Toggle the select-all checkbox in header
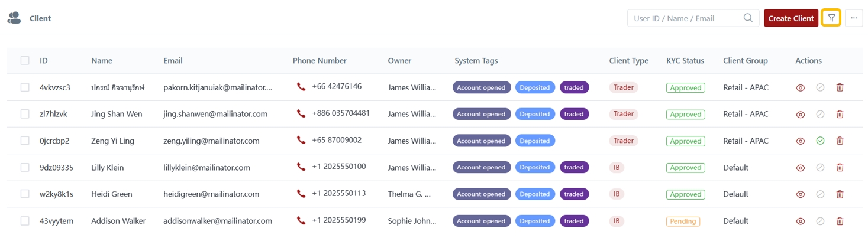 25,61
